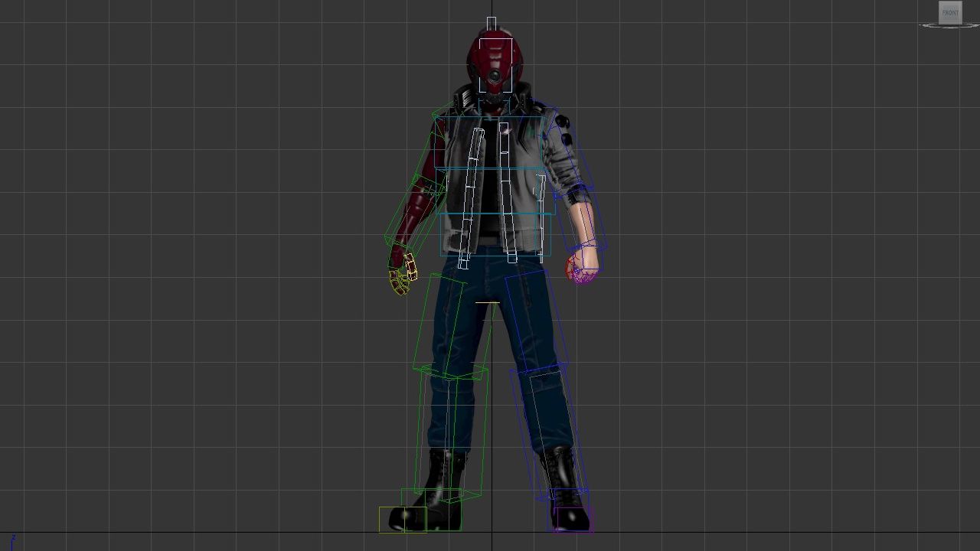Image resolution: width=980 pixels, height=551 pixels.
Task: Select the yellow toe bone box
Action: coord(403,519)
